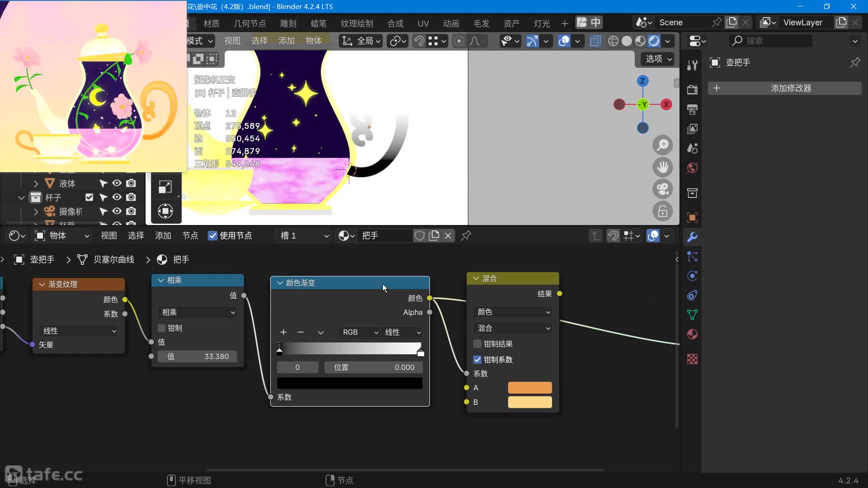Click the viewport zoom magnifier gizmo
The image size is (868, 488).
(x=663, y=145)
